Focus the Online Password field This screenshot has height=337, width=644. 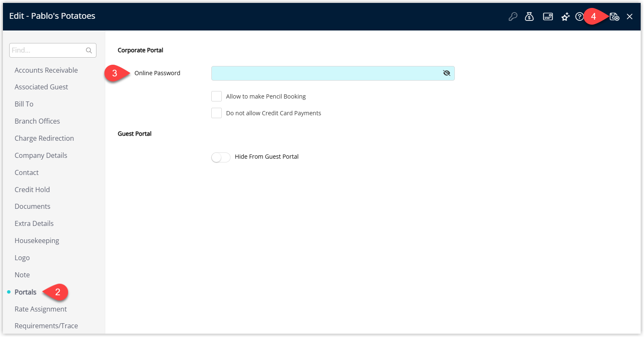(333, 73)
